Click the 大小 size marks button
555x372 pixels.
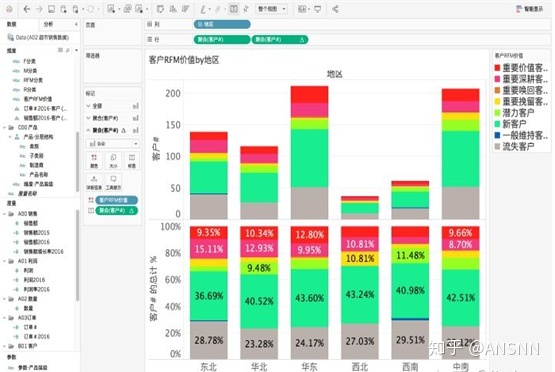click(x=113, y=161)
